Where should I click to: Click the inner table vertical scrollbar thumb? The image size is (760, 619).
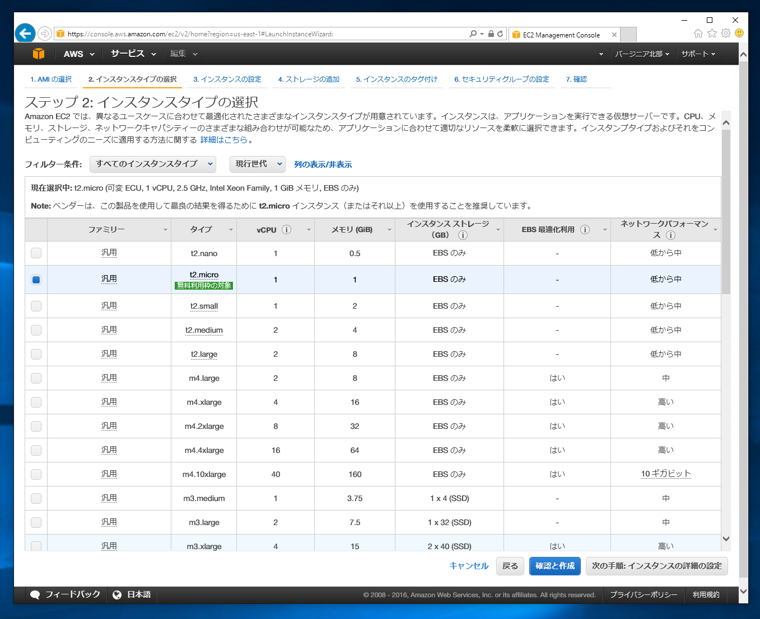point(726,212)
